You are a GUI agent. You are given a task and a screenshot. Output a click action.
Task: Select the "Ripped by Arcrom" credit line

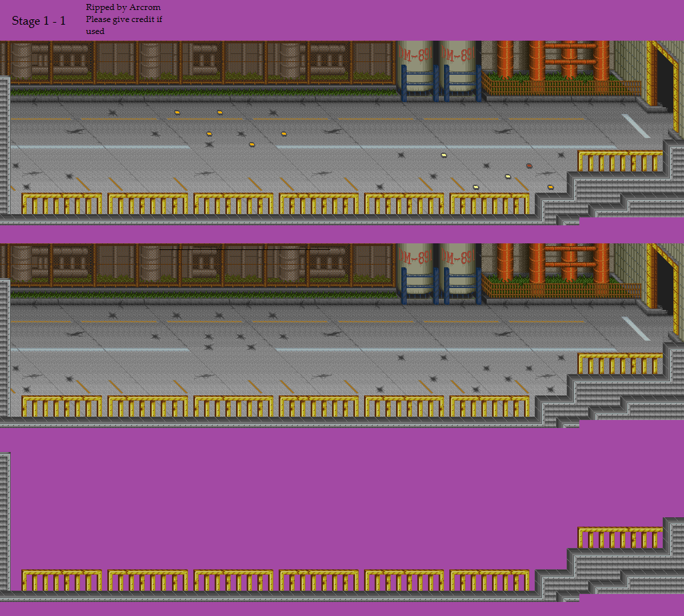tap(123, 7)
